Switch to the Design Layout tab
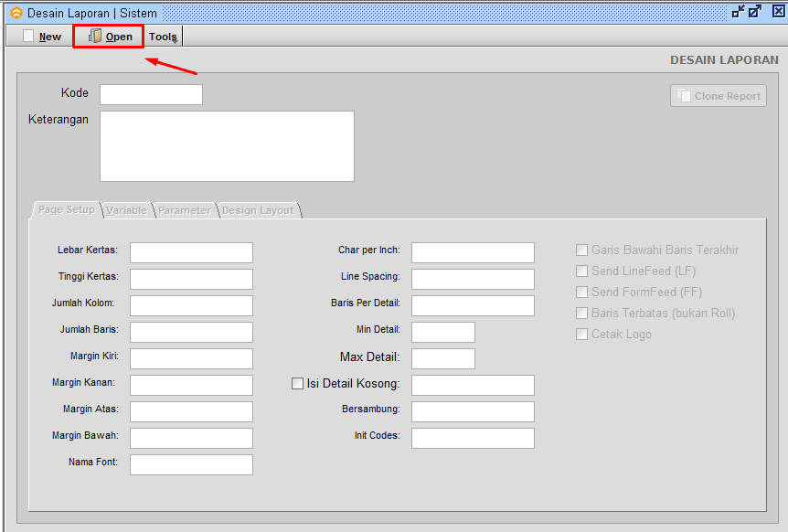Image resolution: width=788 pixels, height=532 pixels. pos(259,210)
